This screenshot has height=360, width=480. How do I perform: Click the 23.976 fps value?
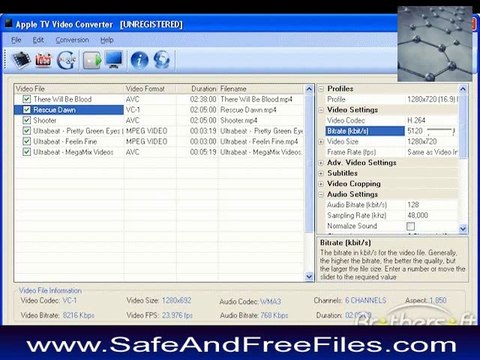point(178,315)
